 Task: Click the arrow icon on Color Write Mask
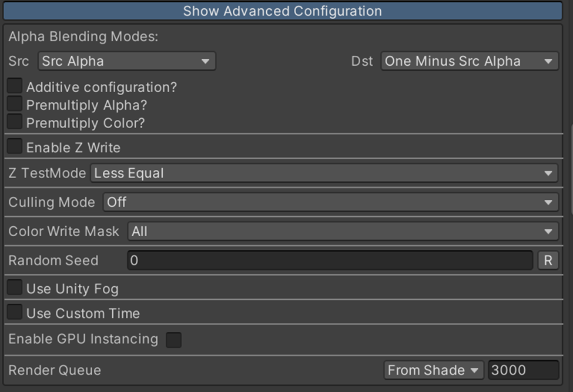point(548,232)
